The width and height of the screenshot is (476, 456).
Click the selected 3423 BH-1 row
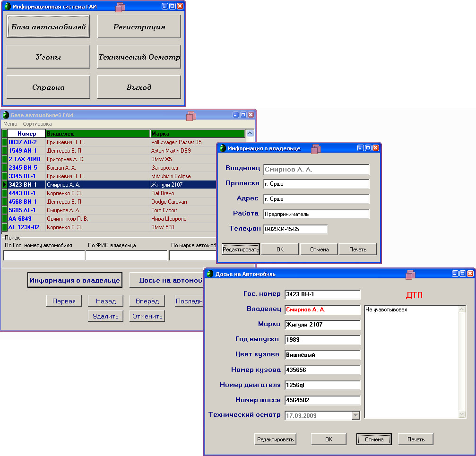(109, 184)
